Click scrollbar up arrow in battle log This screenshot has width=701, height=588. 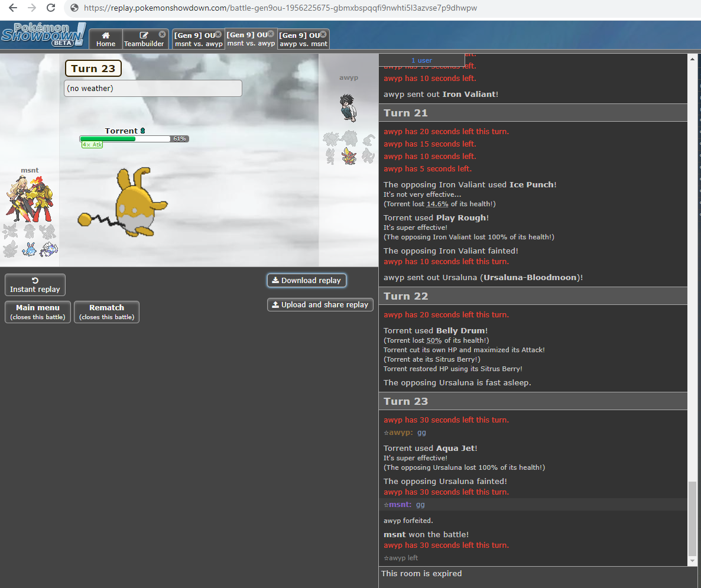(x=692, y=59)
